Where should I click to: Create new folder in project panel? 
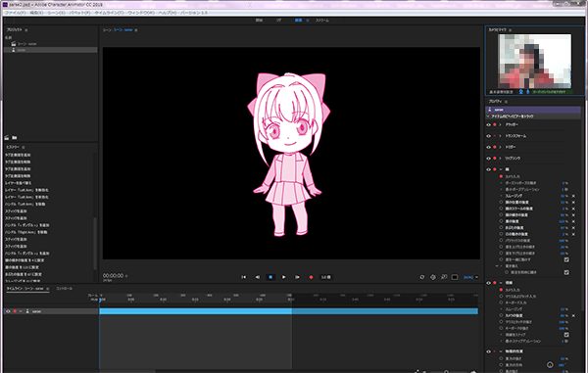(x=15, y=137)
